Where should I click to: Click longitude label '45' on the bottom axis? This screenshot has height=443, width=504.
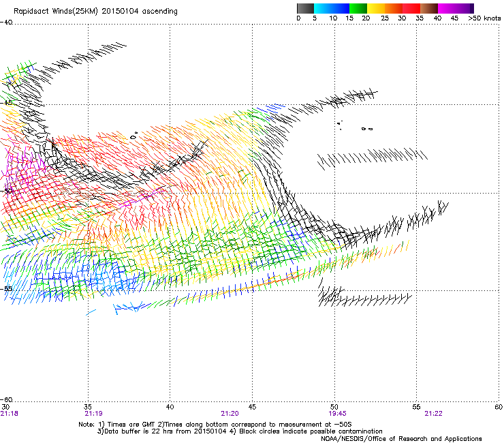click(252, 407)
